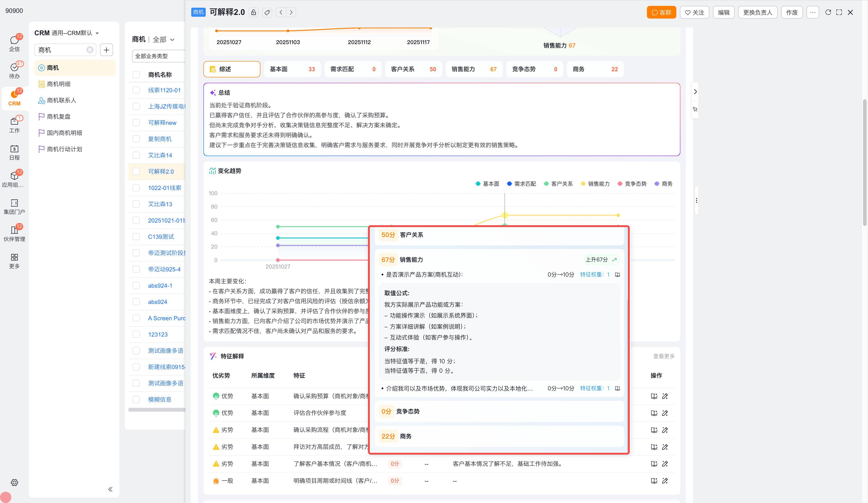Screen dimensions: 868x503
Task: Open 企信 messaging in left sidebar
Action: [x=14, y=43]
